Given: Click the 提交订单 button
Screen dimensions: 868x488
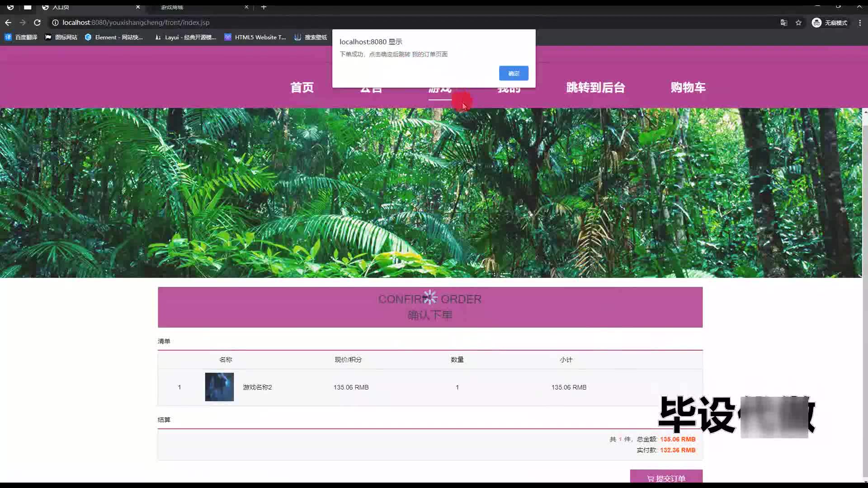Looking at the screenshot, I should click(666, 478).
